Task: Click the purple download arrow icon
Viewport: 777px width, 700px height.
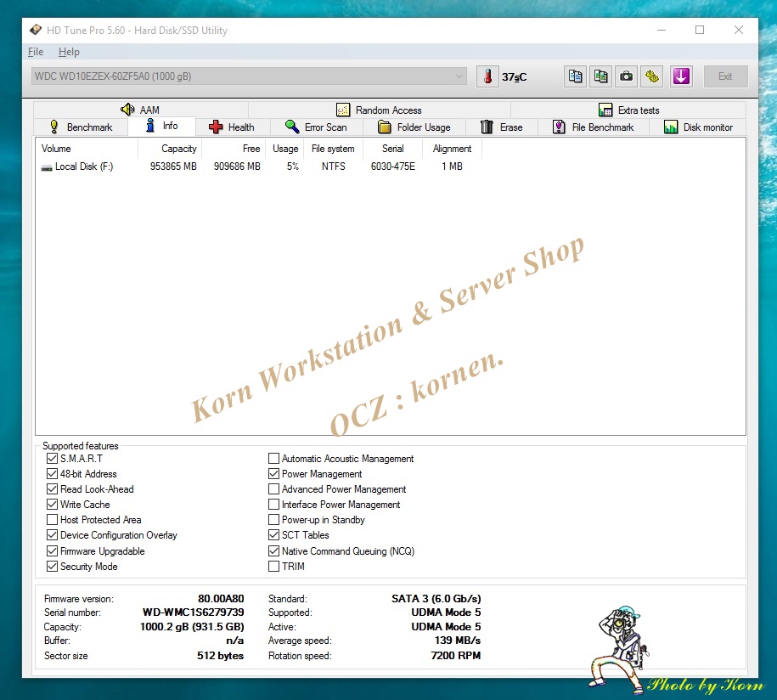Action: point(681,76)
